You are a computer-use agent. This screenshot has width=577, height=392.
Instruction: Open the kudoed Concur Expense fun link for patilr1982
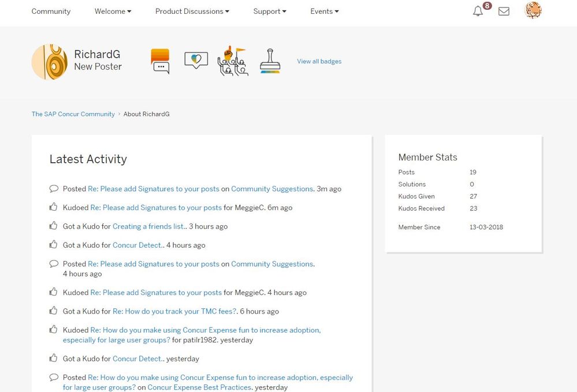pyautogui.click(x=192, y=335)
